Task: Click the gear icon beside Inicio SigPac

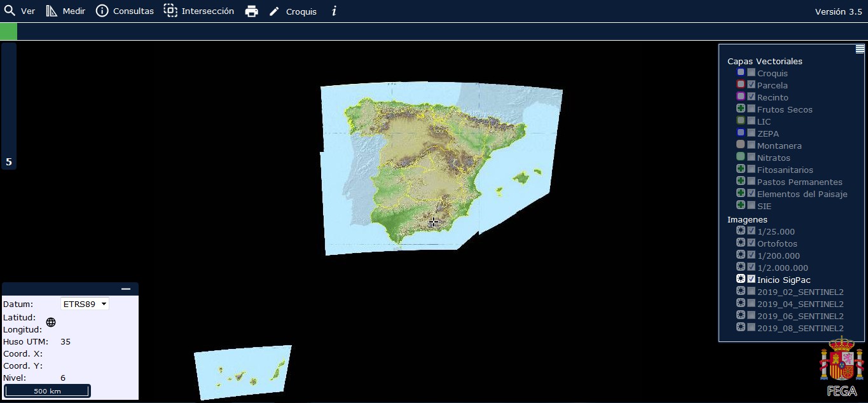Action: click(x=741, y=279)
